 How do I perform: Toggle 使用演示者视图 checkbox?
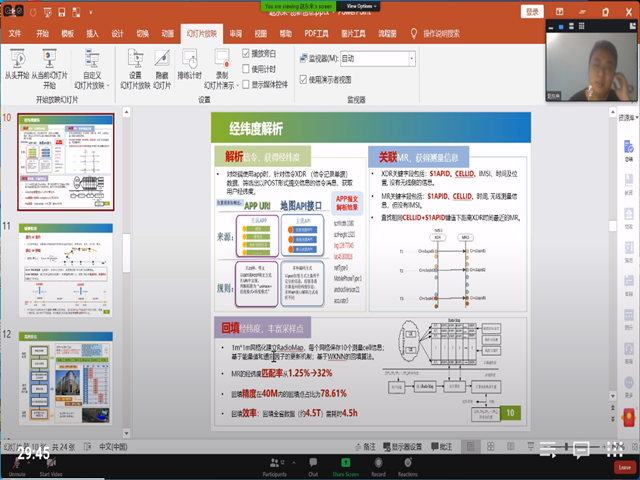305,78
